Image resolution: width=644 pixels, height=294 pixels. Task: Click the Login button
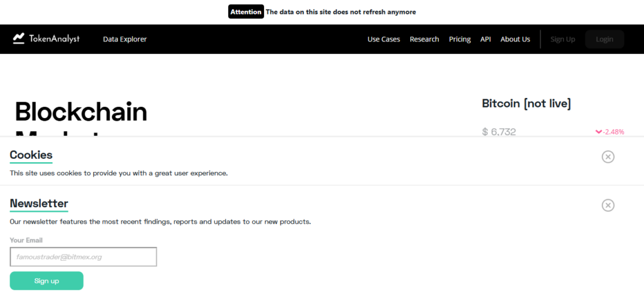coord(604,40)
